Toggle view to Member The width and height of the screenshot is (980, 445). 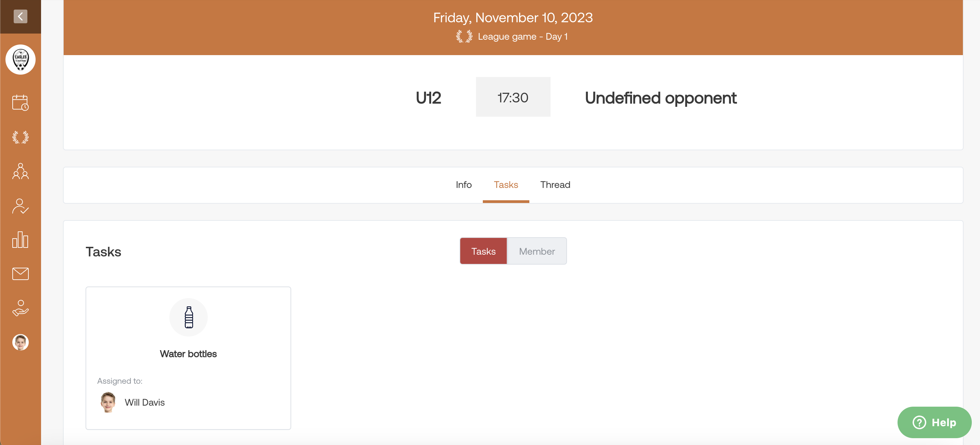tap(537, 251)
